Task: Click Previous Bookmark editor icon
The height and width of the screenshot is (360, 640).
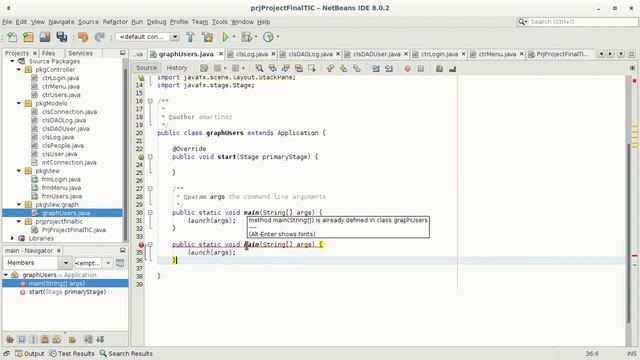Action: pyautogui.click(x=330, y=69)
